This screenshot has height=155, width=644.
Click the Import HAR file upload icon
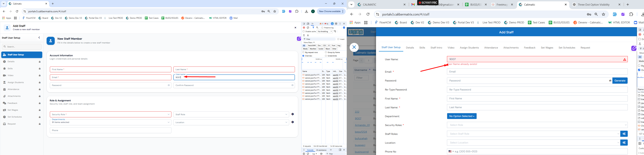click(304, 35)
